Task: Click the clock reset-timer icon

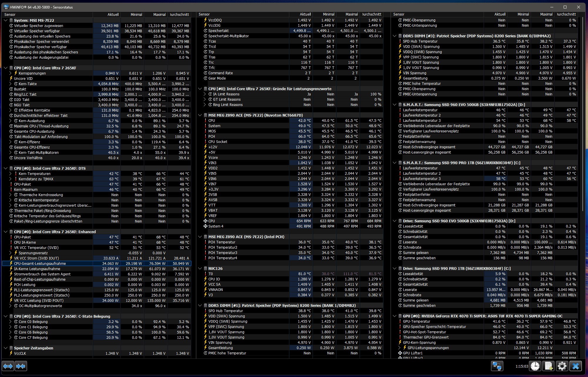Action: tap(535, 366)
